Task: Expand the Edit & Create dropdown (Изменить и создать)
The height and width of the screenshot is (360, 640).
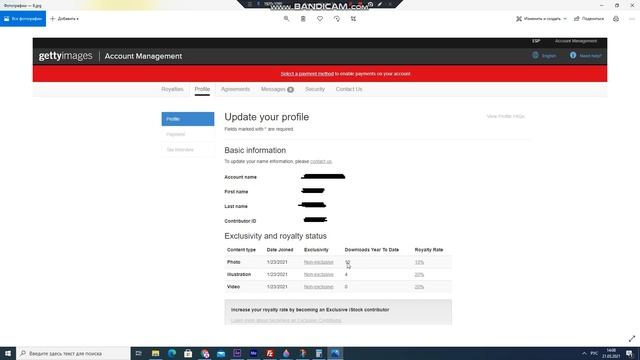Action: click(x=541, y=19)
